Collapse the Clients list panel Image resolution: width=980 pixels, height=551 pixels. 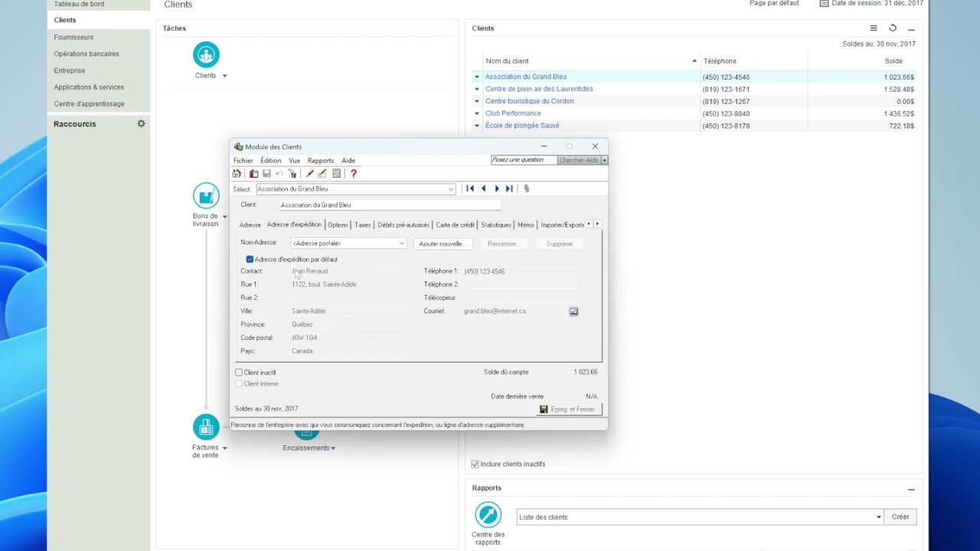(911, 28)
